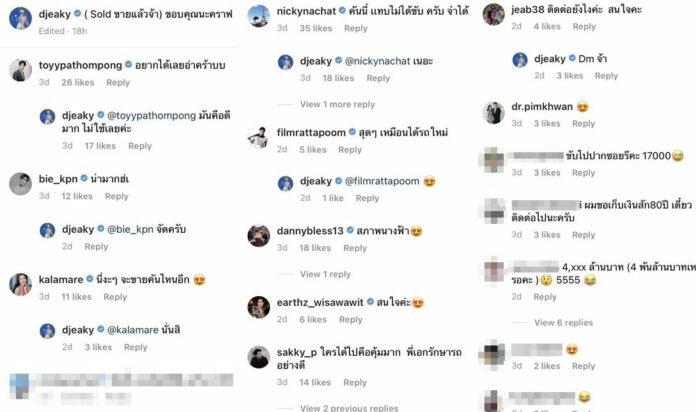Open earthz_wisawawit's profile picture
The image size is (696, 412).
(258, 307)
